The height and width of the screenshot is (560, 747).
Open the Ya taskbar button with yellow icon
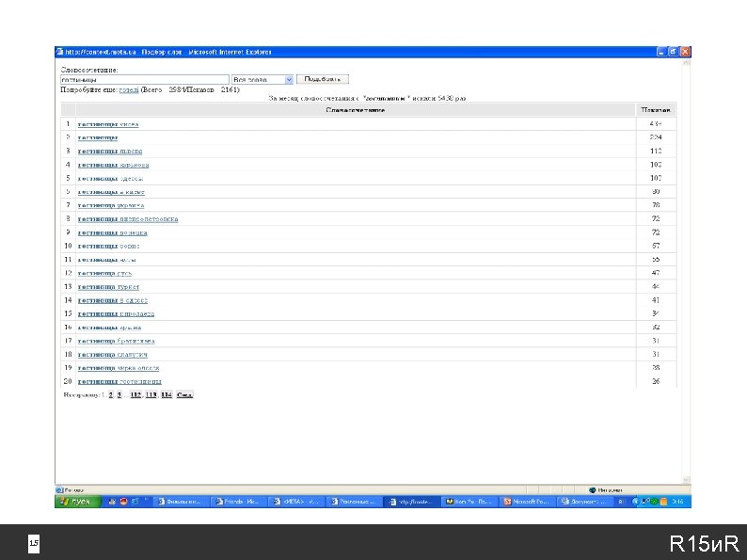[470, 502]
